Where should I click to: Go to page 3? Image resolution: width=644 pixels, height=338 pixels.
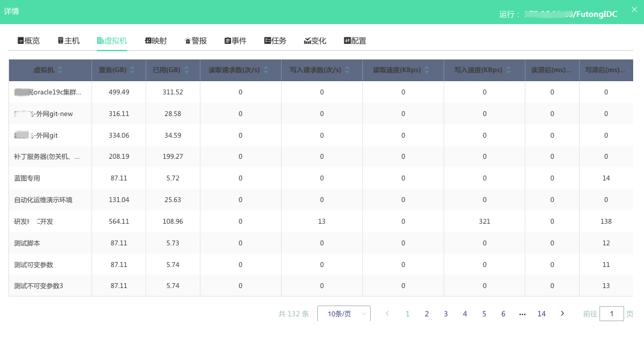(445, 314)
